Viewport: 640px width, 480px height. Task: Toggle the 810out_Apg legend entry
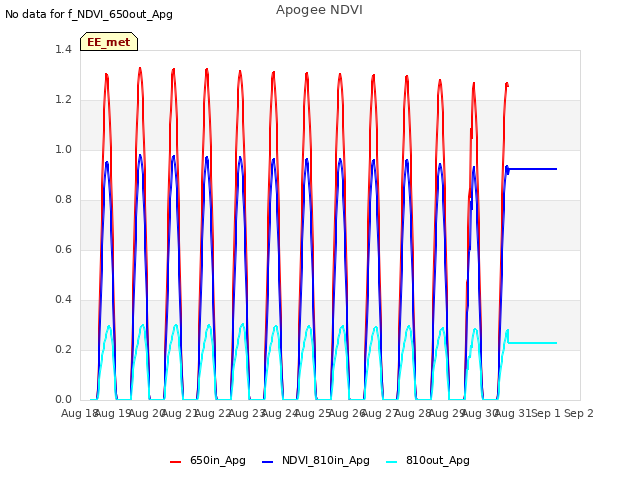[427, 460]
